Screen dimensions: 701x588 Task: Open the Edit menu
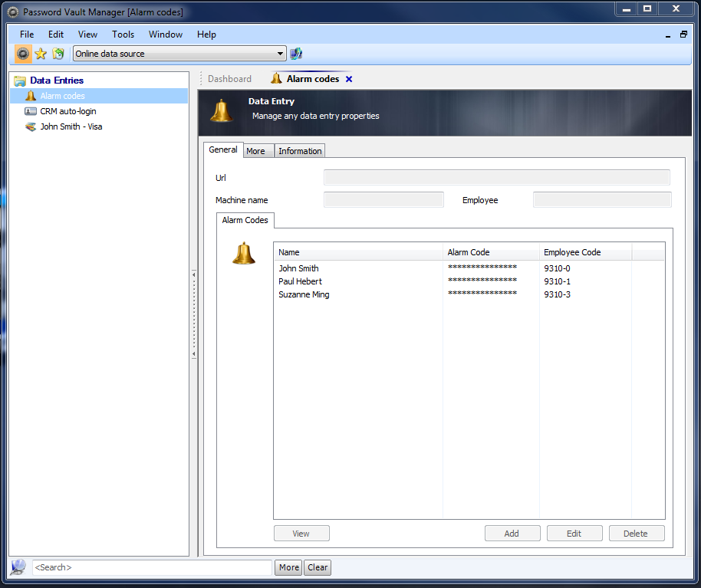tap(56, 34)
